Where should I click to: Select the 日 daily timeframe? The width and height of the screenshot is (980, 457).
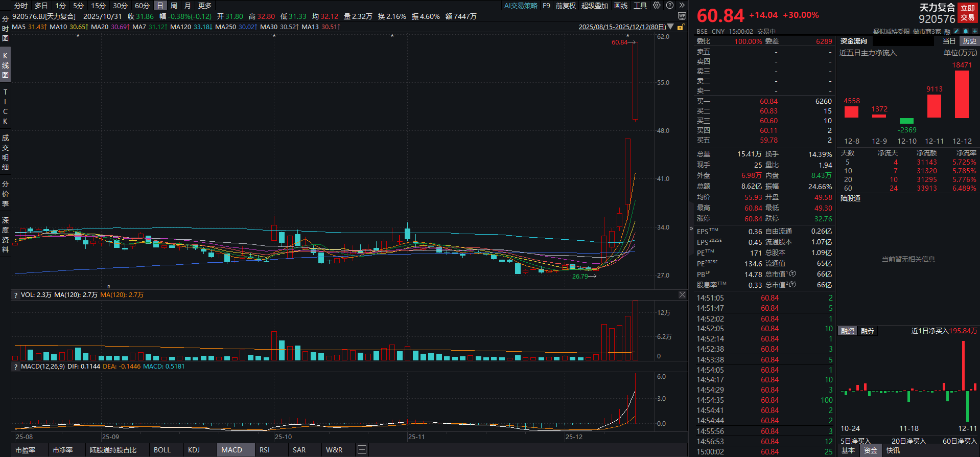tap(160, 6)
